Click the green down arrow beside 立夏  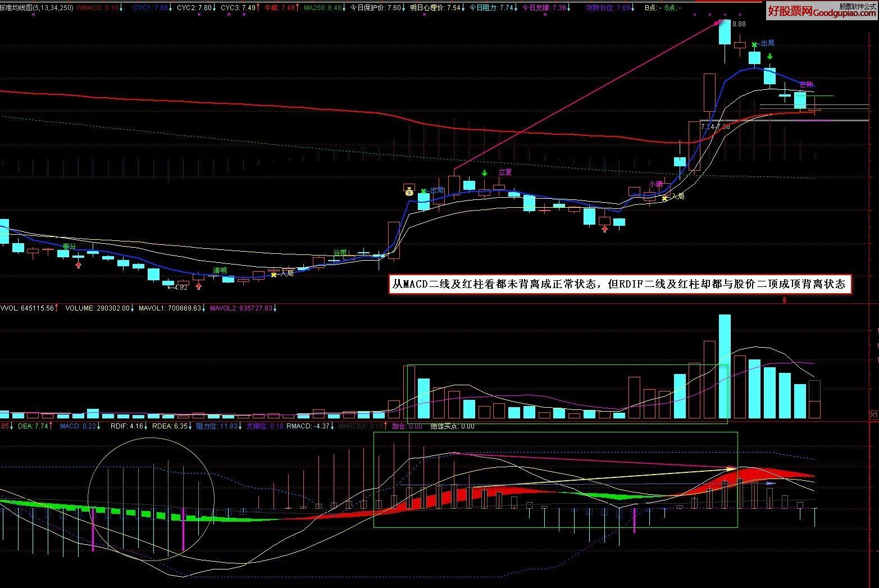tap(484, 172)
